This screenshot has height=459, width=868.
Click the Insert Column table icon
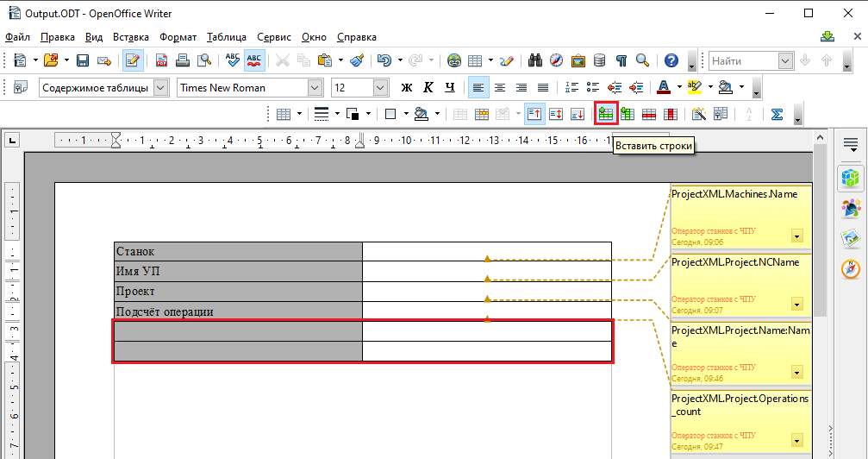click(x=627, y=114)
